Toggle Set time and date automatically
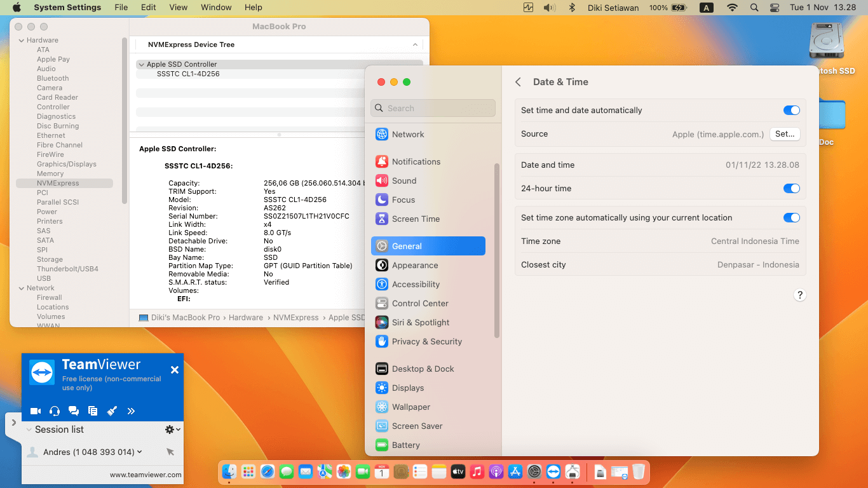The image size is (868, 488). [791, 110]
